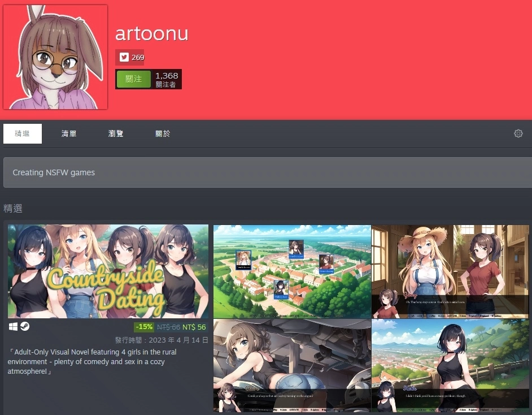Open the 瀏覽 tab
This screenshot has width=532, height=415.
tap(116, 134)
